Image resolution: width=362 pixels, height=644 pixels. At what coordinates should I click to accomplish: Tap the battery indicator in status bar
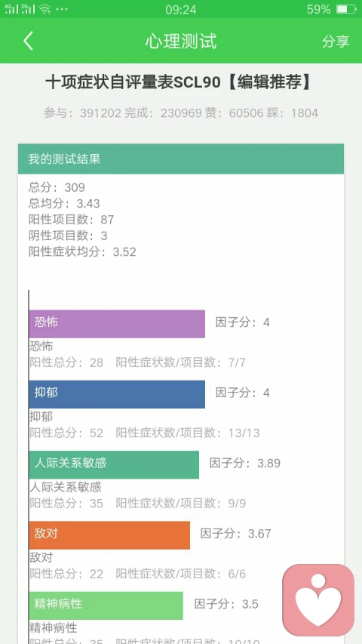[346, 9]
